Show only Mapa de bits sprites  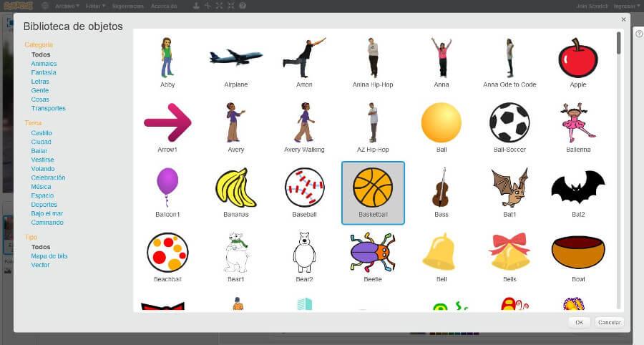49,256
